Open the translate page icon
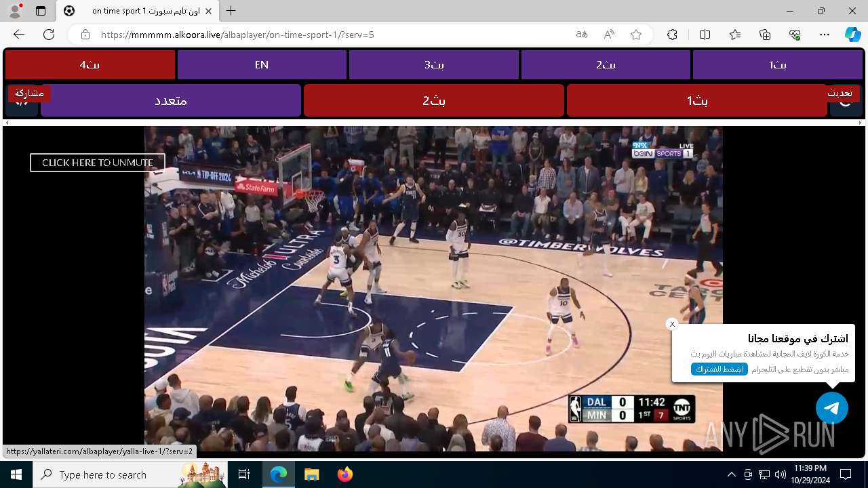 point(582,35)
